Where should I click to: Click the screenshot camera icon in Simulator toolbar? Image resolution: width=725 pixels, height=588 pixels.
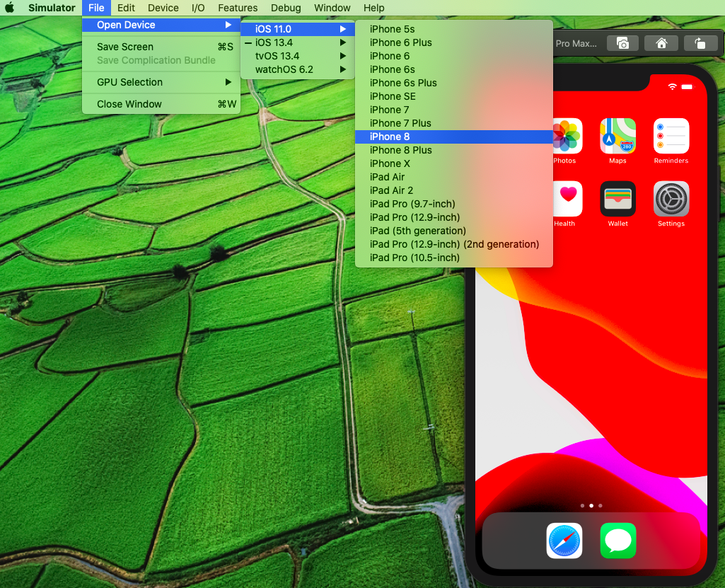[622, 43]
